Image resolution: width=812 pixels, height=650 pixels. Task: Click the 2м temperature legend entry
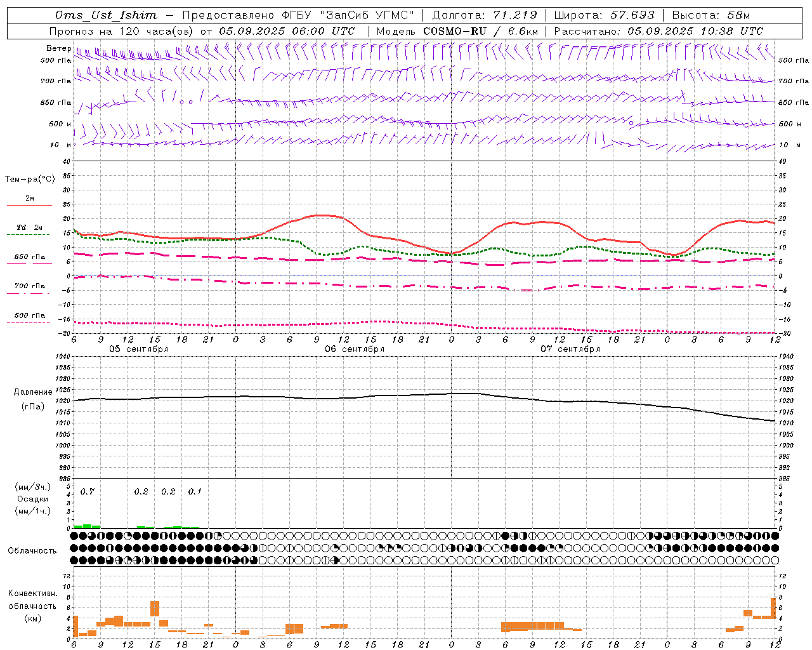pyautogui.click(x=30, y=199)
